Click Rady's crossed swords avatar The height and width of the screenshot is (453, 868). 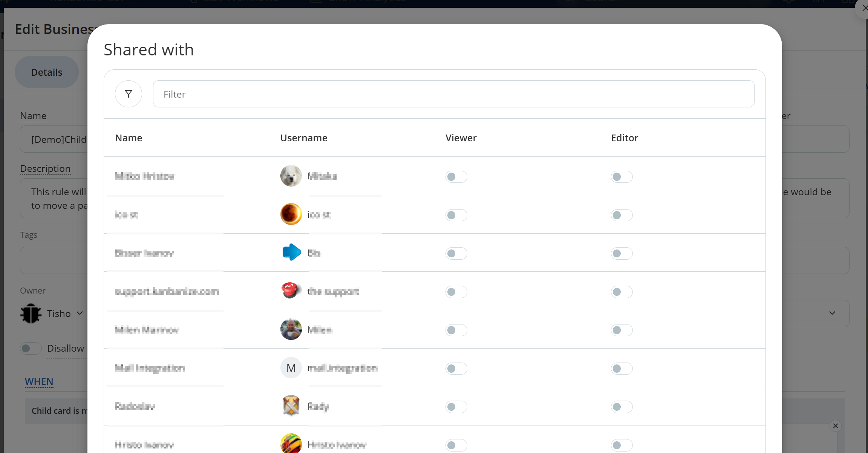pos(291,406)
